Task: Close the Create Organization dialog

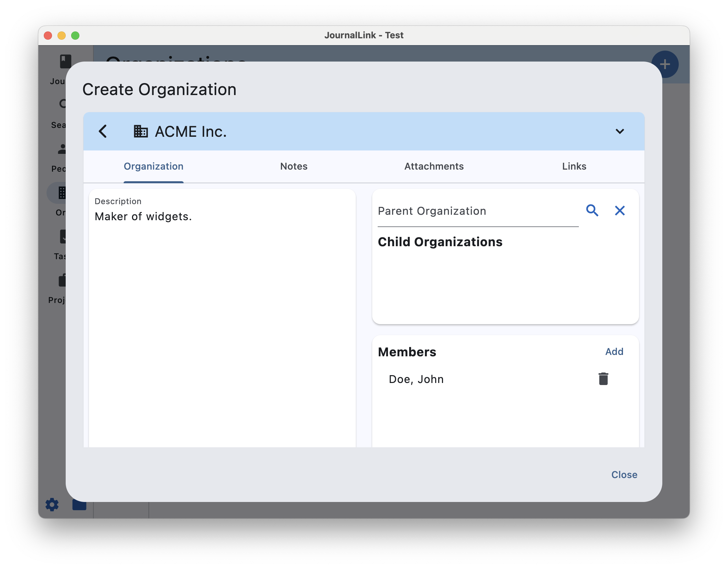Action: click(624, 475)
